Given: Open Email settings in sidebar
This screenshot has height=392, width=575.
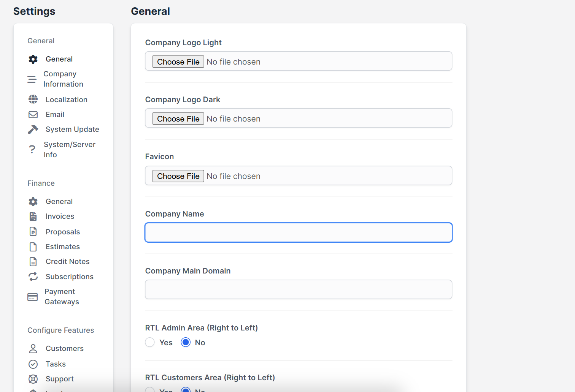Looking at the screenshot, I should pos(55,114).
